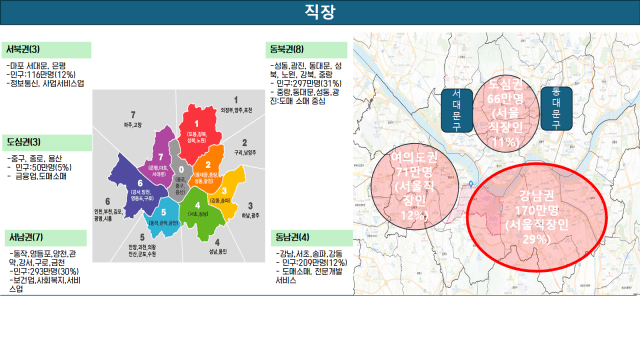Click the 서대문구 dark blue box
Viewport: 640px width, 360px height.
pos(457,111)
